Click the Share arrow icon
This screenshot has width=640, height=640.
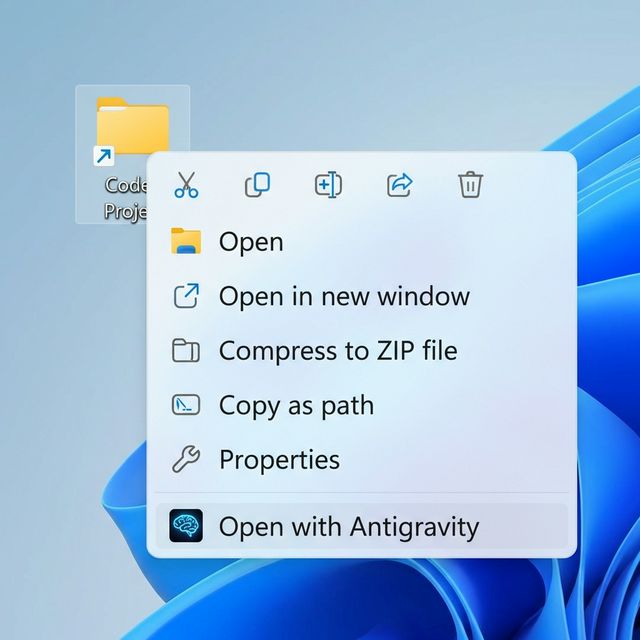coord(399,185)
